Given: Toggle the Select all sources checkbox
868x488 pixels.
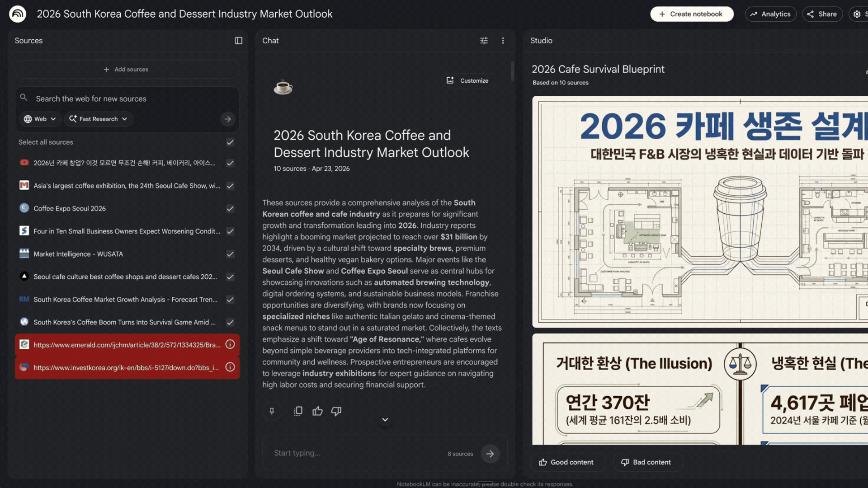Looking at the screenshot, I should pyautogui.click(x=230, y=142).
